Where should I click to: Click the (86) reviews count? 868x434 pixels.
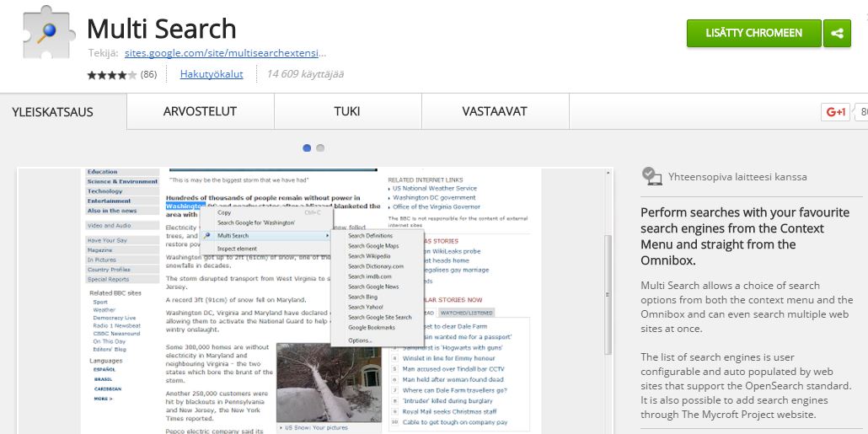pyautogui.click(x=148, y=74)
